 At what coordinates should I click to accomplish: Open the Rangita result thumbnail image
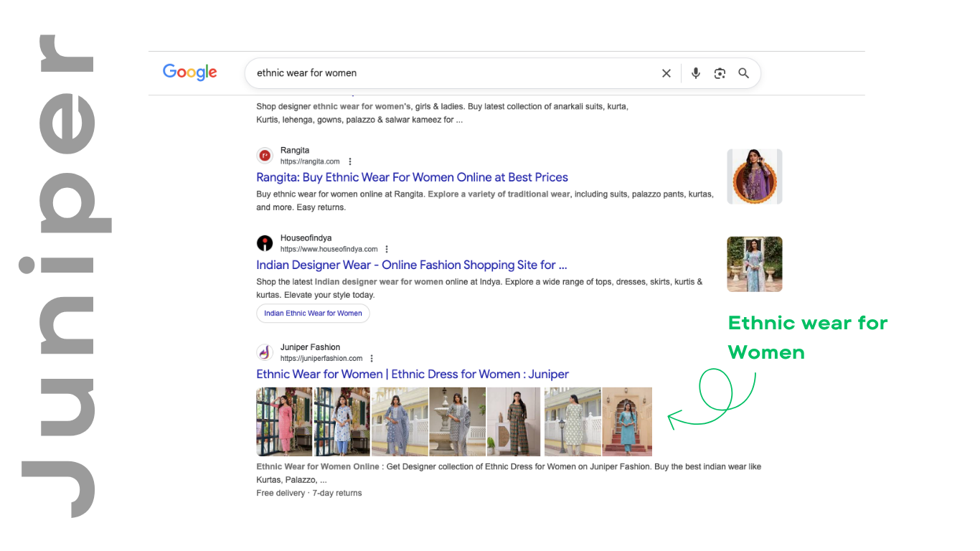click(755, 176)
